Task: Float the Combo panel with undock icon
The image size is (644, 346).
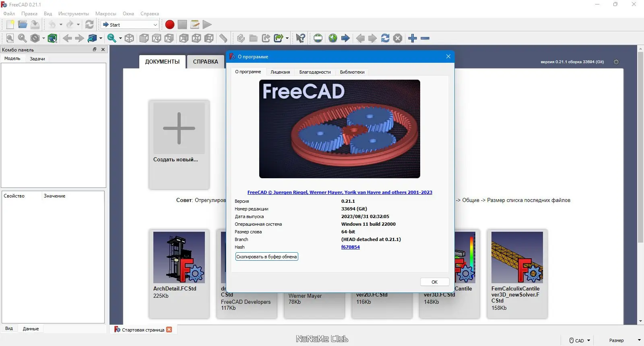Action: [x=95, y=49]
